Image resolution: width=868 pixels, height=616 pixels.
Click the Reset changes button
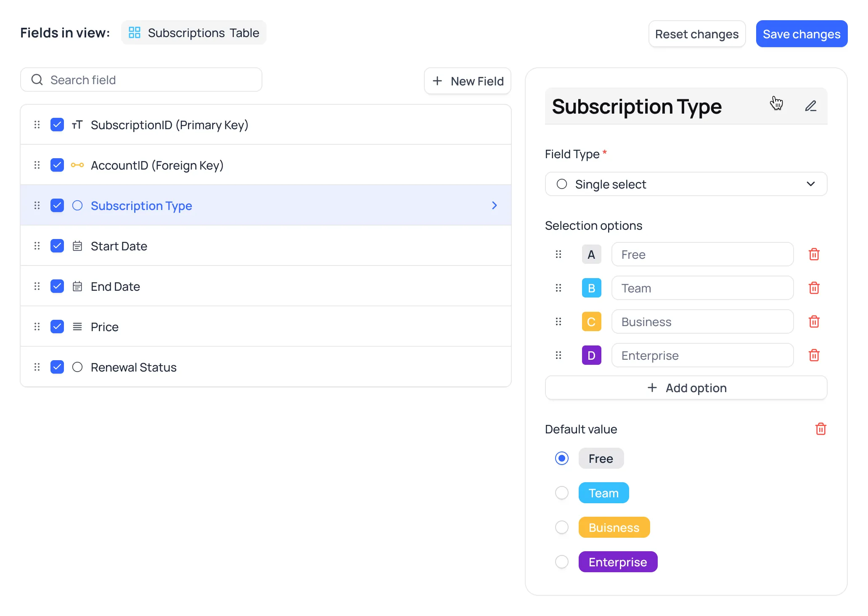point(696,33)
